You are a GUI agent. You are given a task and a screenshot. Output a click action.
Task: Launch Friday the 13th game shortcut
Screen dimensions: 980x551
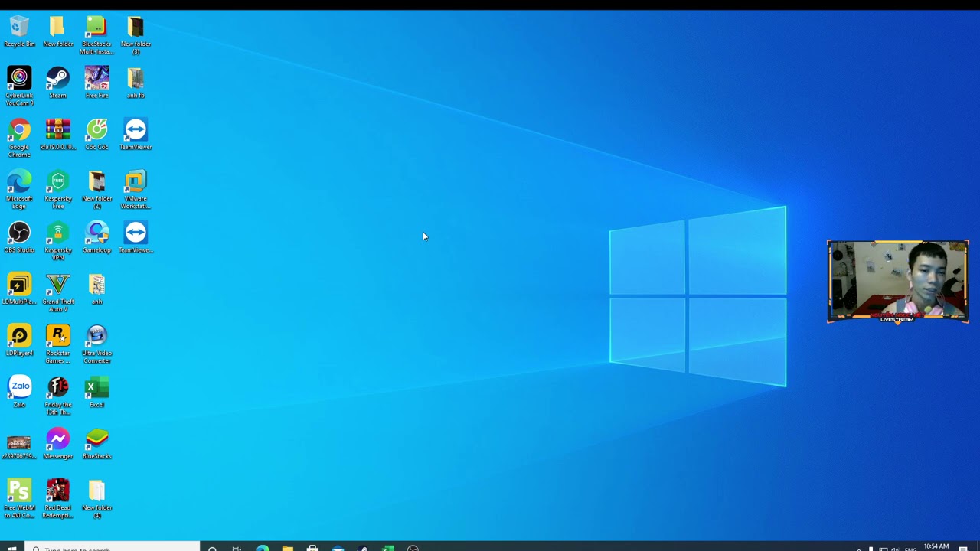(58, 396)
